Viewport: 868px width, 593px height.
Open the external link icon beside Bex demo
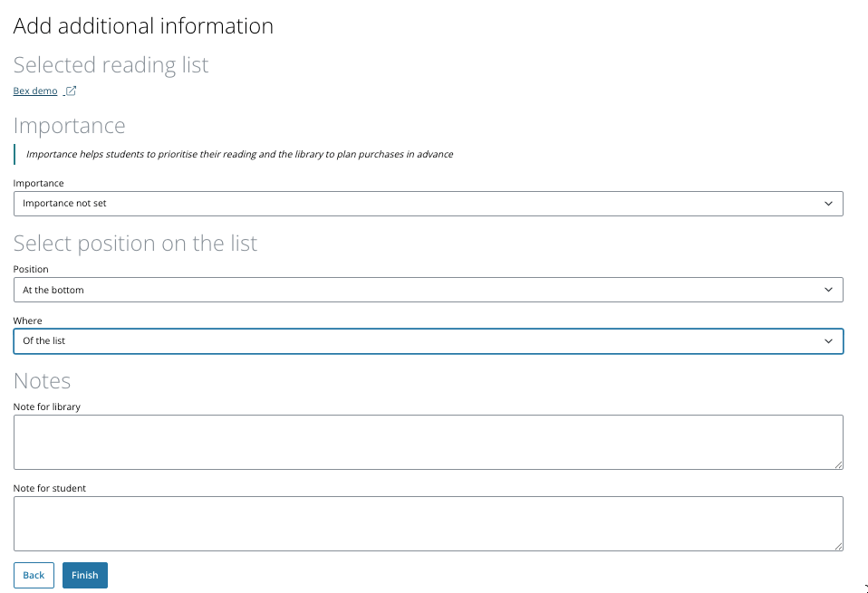click(72, 91)
